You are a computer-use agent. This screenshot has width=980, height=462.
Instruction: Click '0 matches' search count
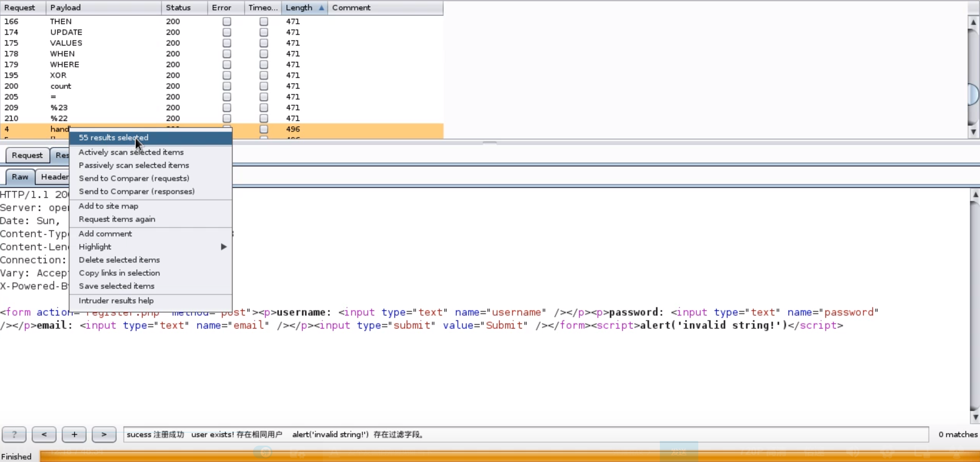point(958,434)
